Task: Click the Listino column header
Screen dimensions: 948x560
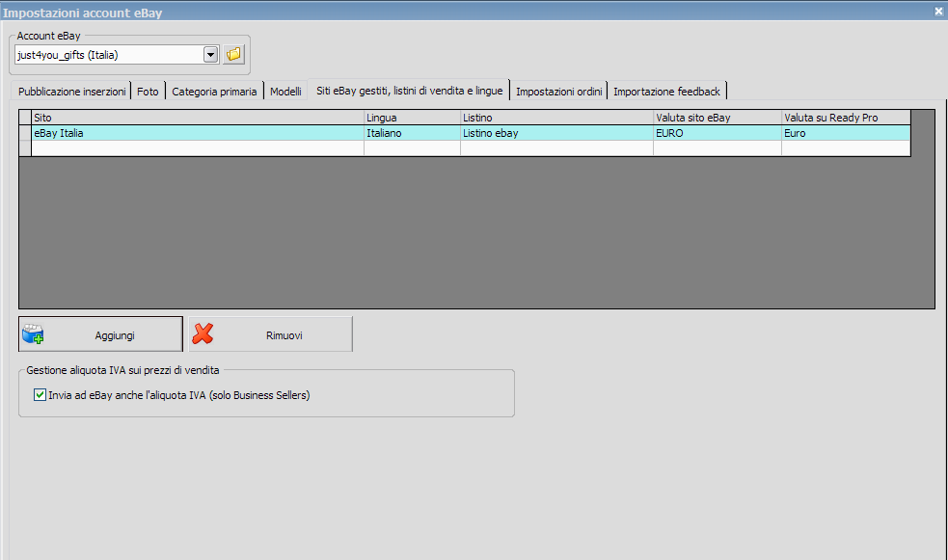Action: coord(556,118)
